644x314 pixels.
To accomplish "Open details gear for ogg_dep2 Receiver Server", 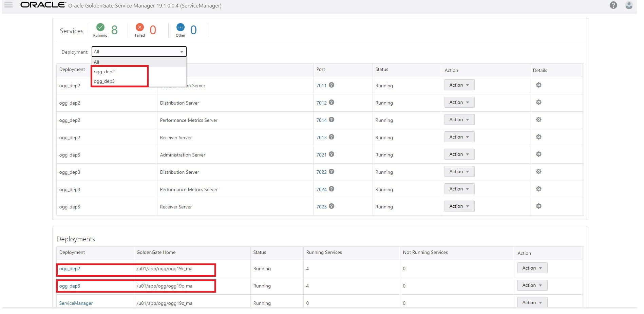I will coord(538,137).
